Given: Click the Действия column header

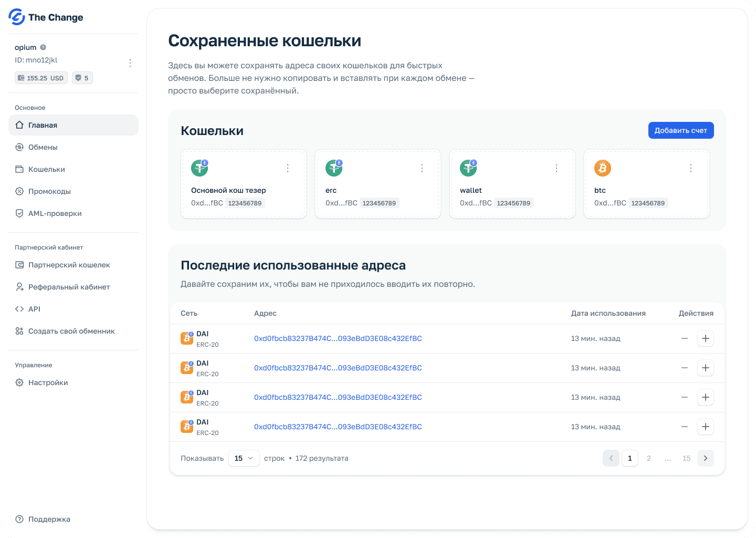Looking at the screenshot, I should coord(696,313).
